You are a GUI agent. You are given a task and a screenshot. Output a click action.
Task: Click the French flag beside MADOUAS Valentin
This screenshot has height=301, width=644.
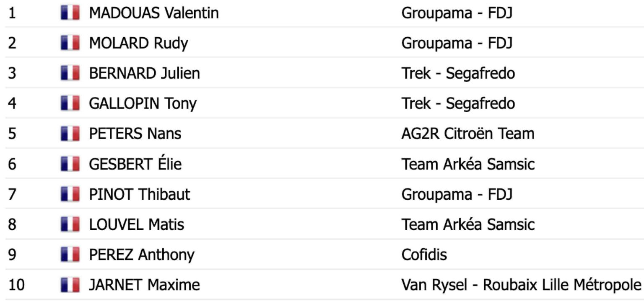tap(70, 13)
